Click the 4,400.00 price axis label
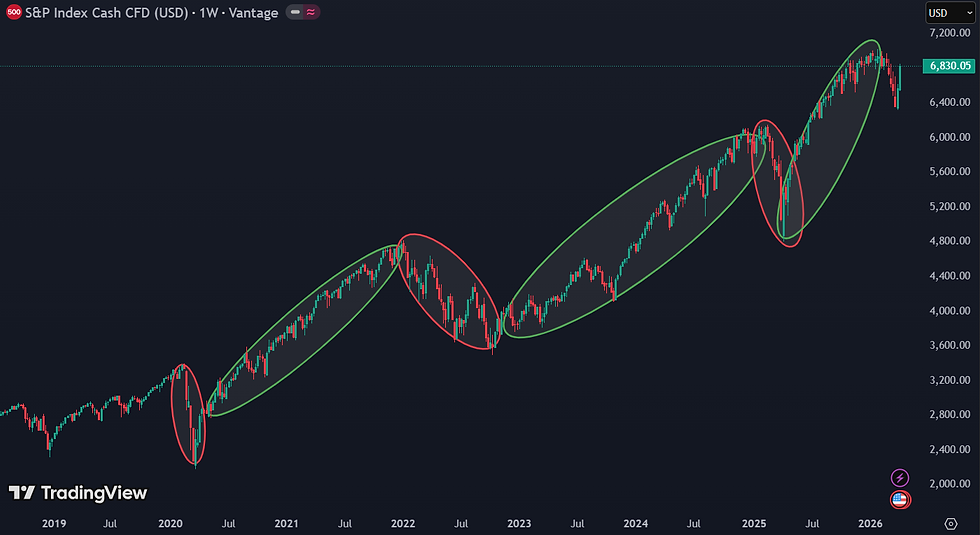980x535 pixels. coord(949,276)
